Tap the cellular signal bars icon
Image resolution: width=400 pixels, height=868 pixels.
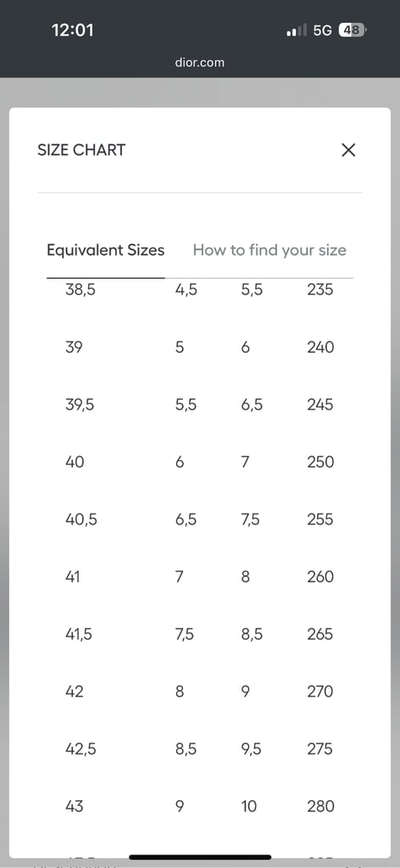click(297, 31)
